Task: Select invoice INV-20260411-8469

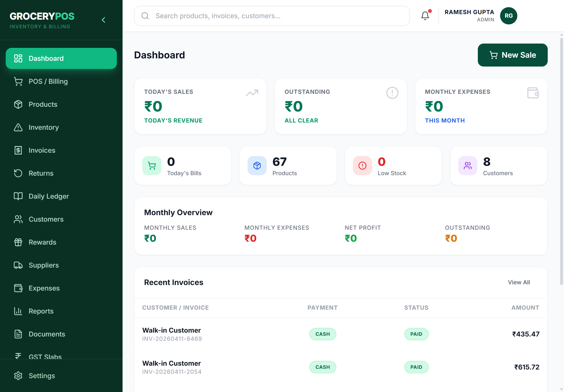Action: [341, 334]
